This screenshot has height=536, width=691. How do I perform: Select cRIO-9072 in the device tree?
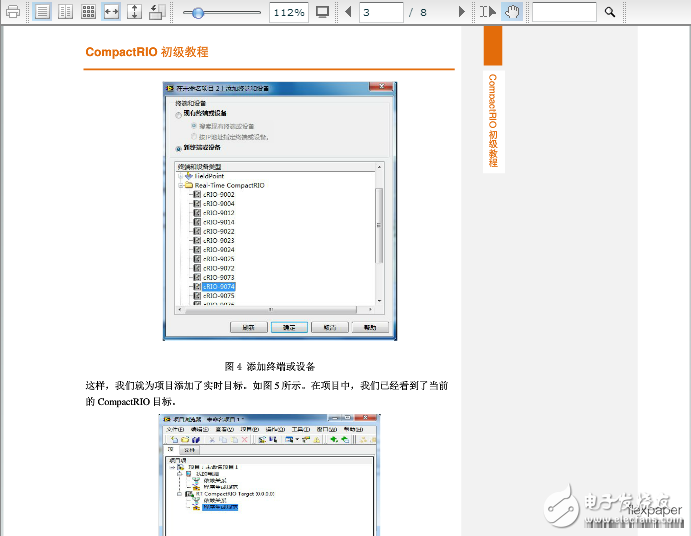[x=219, y=268]
